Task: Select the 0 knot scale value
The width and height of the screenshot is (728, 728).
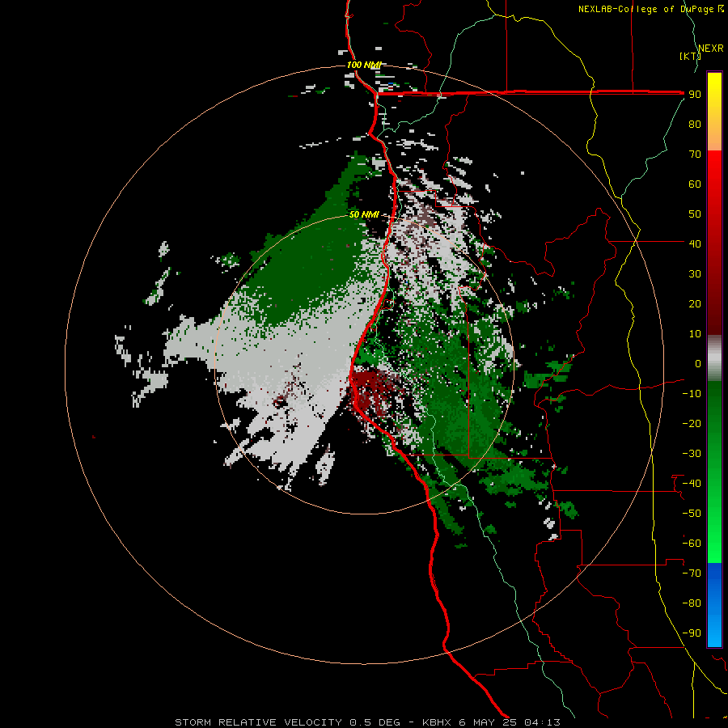Action: tap(698, 363)
